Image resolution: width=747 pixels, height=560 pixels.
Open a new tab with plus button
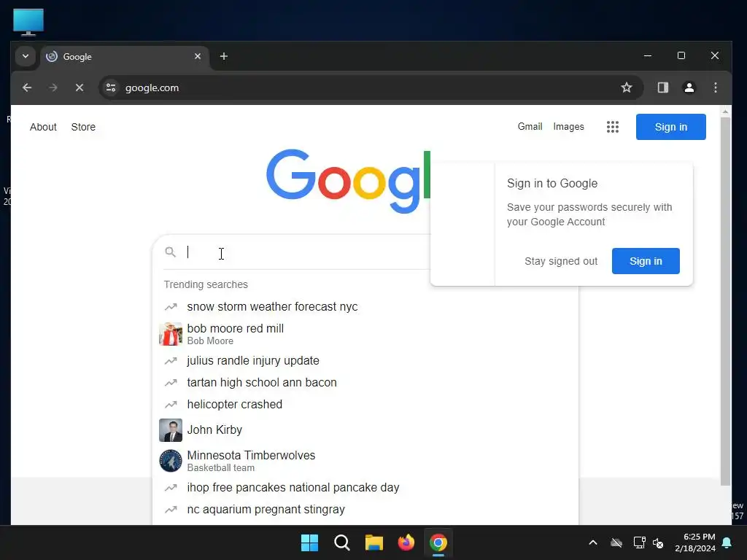[224, 56]
